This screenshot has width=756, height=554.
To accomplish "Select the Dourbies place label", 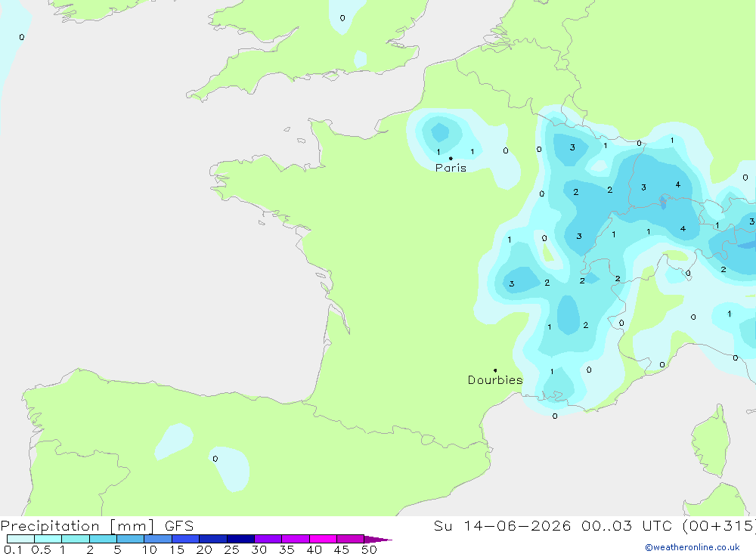I will (495, 380).
